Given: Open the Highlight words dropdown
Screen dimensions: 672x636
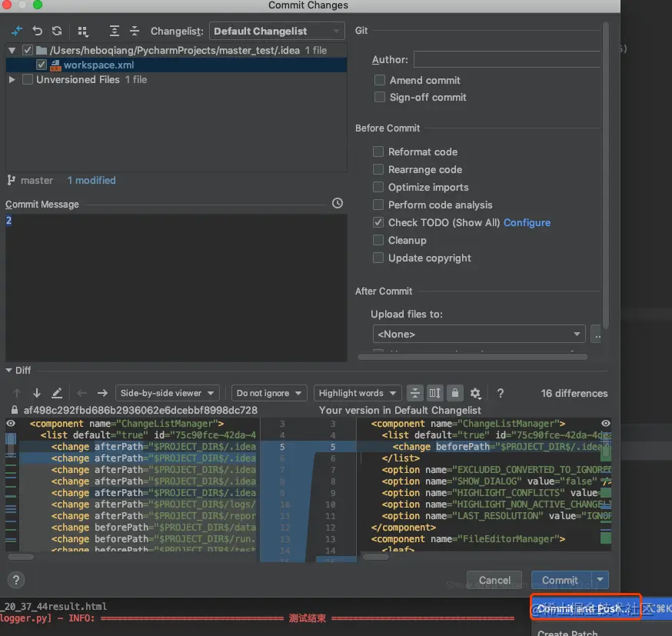Looking at the screenshot, I should point(358,393).
